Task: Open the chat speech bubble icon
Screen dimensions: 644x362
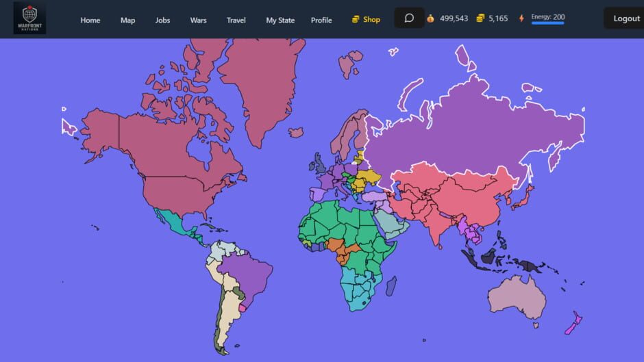Action: tap(409, 18)
